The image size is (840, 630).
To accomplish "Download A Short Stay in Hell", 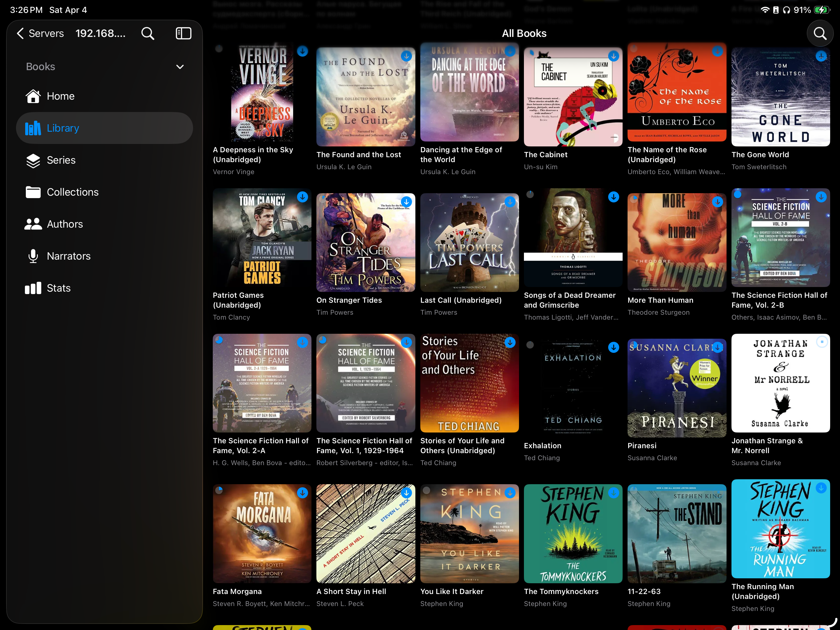I will point(406,493).
